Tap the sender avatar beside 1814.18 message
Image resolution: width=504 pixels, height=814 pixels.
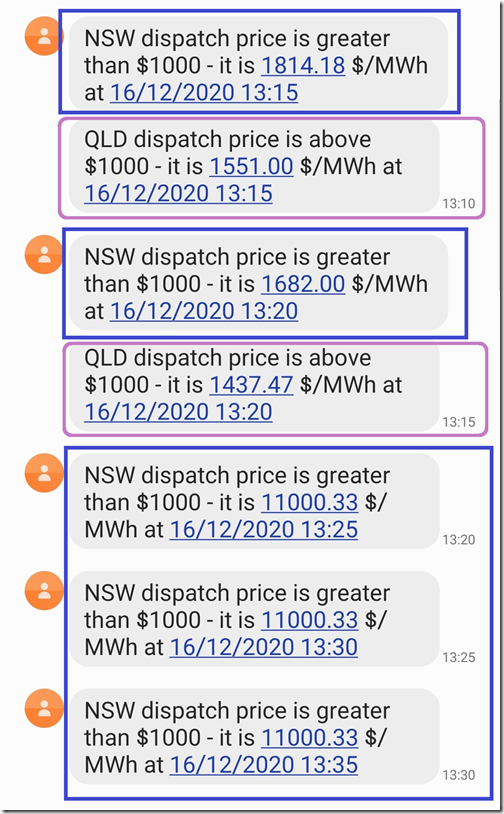tap(44, 36)
